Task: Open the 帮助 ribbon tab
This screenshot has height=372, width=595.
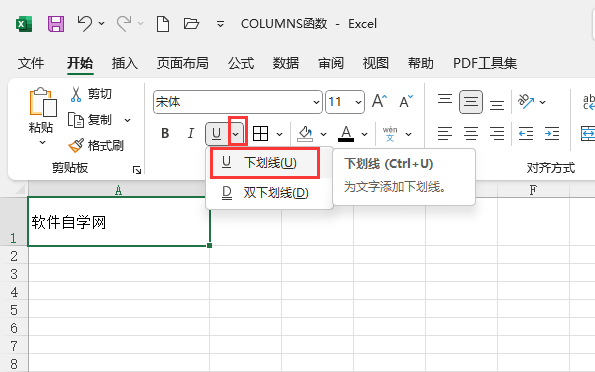Action: point(420,63)
